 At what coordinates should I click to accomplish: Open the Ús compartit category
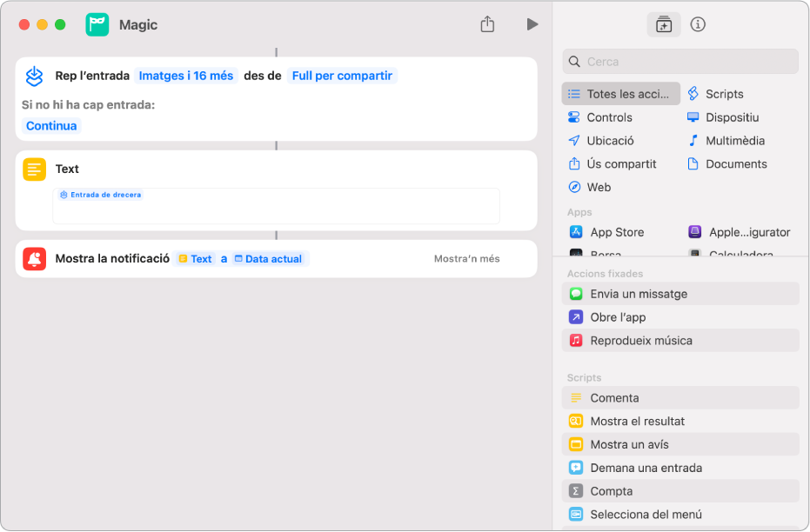[x=613, y=164]
